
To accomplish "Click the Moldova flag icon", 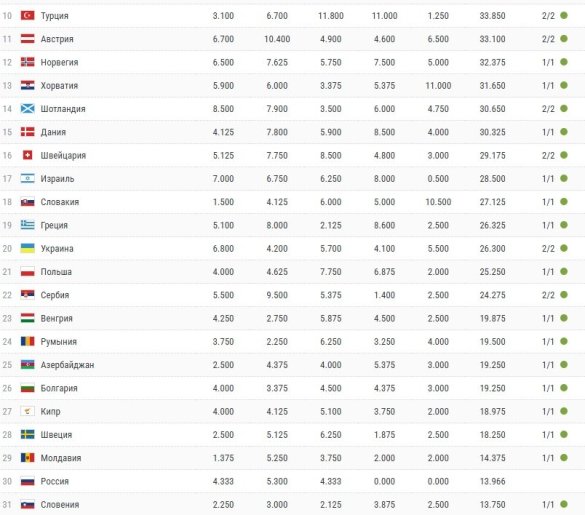I will coord(27,458).
